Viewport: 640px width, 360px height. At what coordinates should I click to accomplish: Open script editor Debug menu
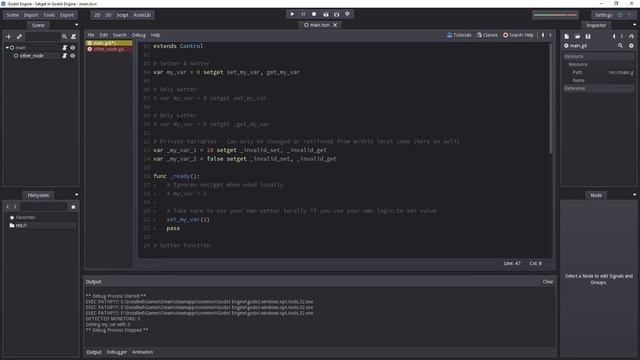point(139,35)
